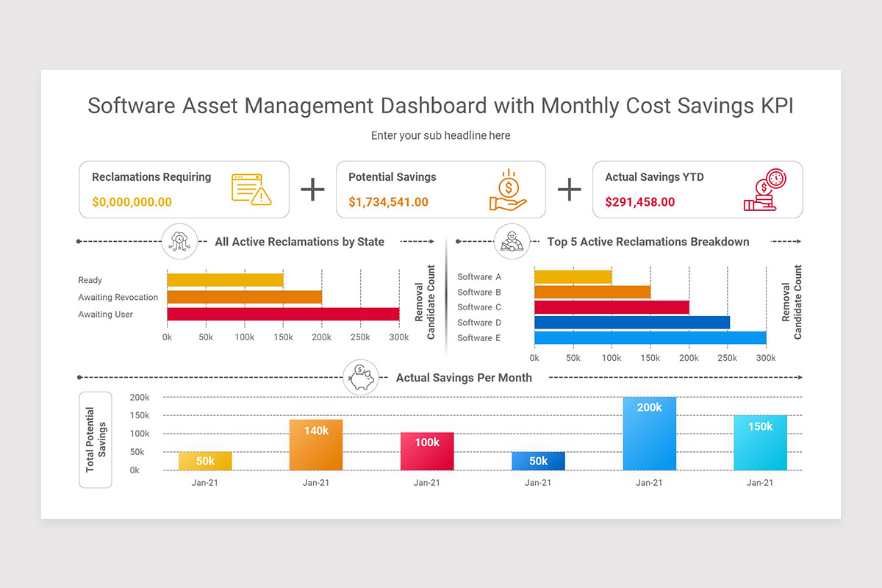Viewport: 882px width, 588px height.
Task: Click the plus sign after Reclamations Requiring card
Action: click(x=312, y=190)
